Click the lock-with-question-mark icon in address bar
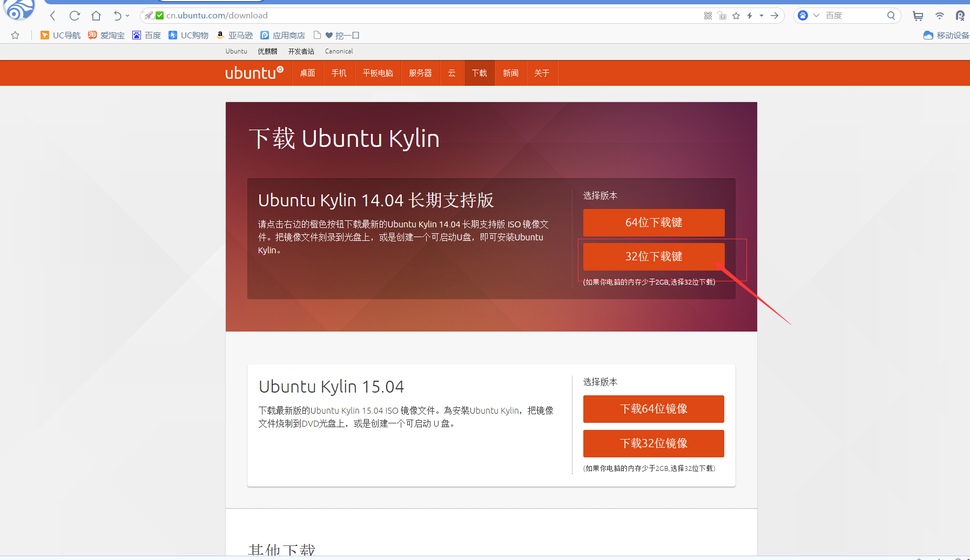970x560 pixels. pos(722,16)
